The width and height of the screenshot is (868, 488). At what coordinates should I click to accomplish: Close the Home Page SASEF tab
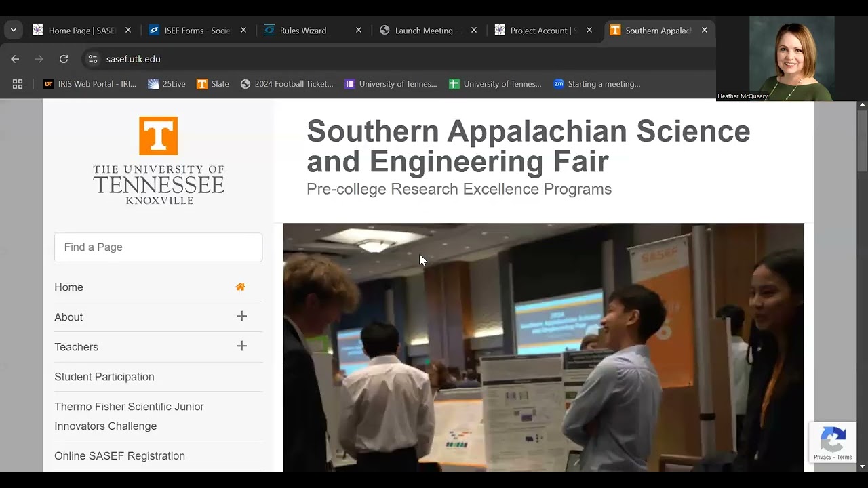tap(128, 30)
